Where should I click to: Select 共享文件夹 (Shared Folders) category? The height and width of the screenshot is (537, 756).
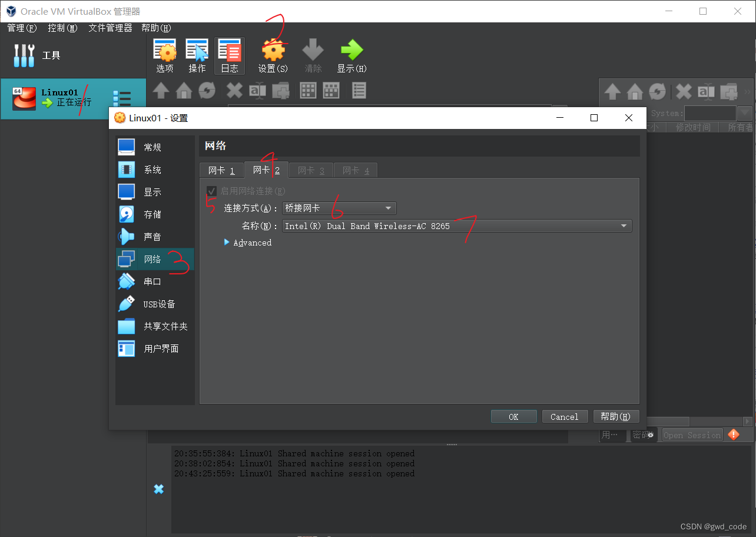(x=155, y=326)
